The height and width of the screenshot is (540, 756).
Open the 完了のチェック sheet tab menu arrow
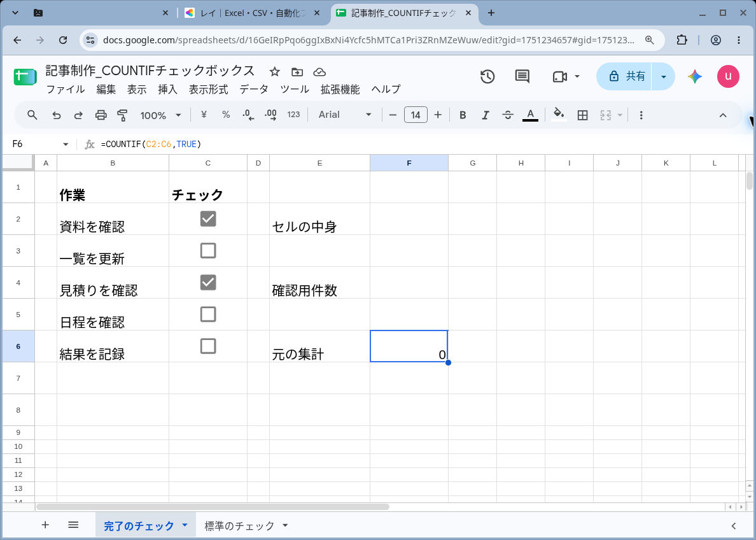(185, 525)
